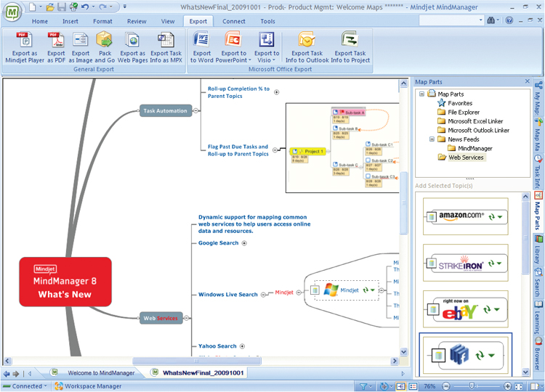Select the MindManager news feed folder
Viewport: 545px width, 392px height.
click(475, 148)
